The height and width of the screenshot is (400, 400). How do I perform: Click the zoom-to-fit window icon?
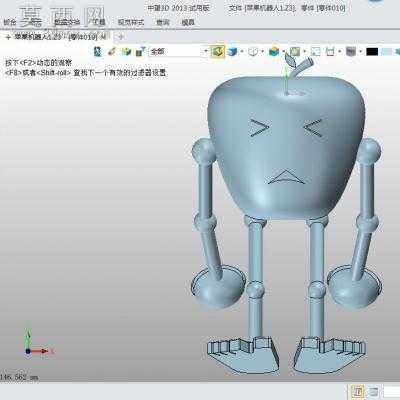pos(315,52)
